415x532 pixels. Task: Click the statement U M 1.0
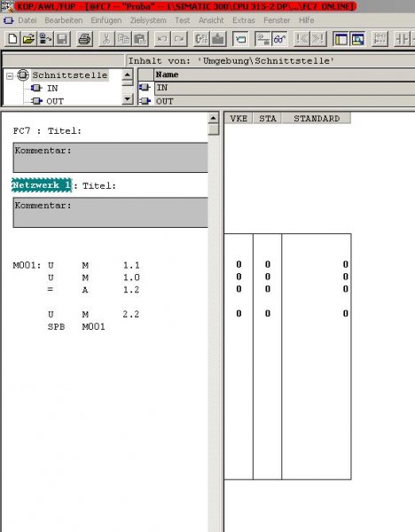[x=94, y=278]
